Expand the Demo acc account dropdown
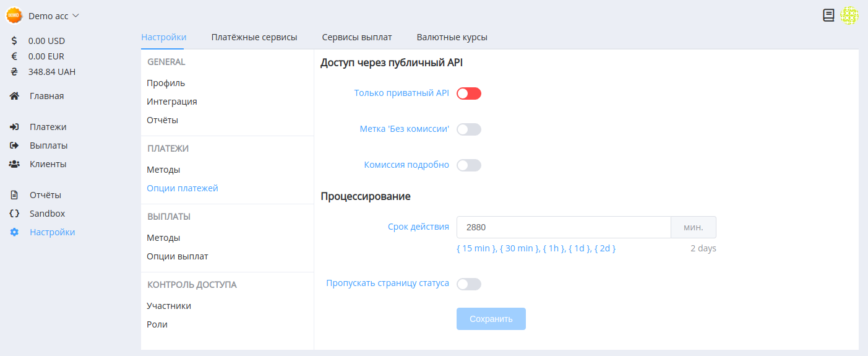Viewport: 868px width, 356px height. point(54,15)
